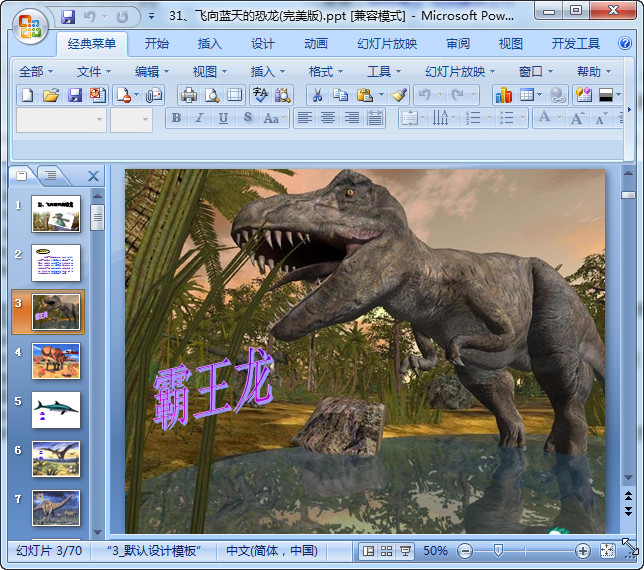This screenshot has width=644, height=570.
Task: Click the 霸王龙 WordArt on the slide
Action: (213, 388)
